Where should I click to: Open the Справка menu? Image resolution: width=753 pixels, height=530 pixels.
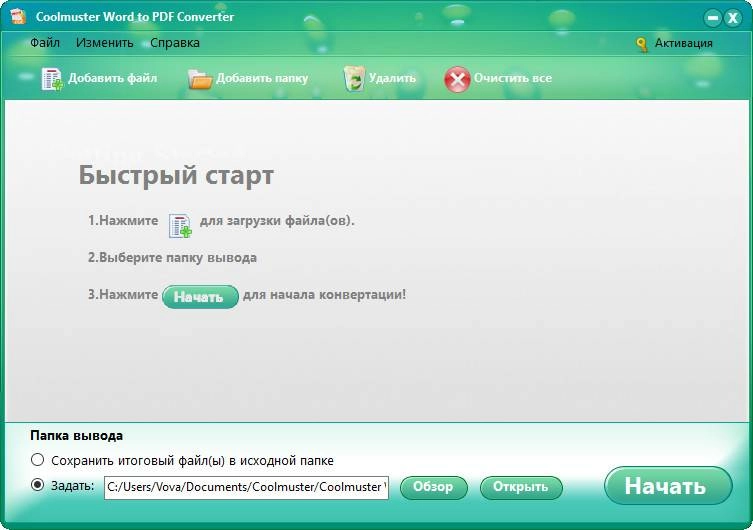pos(175,43)
